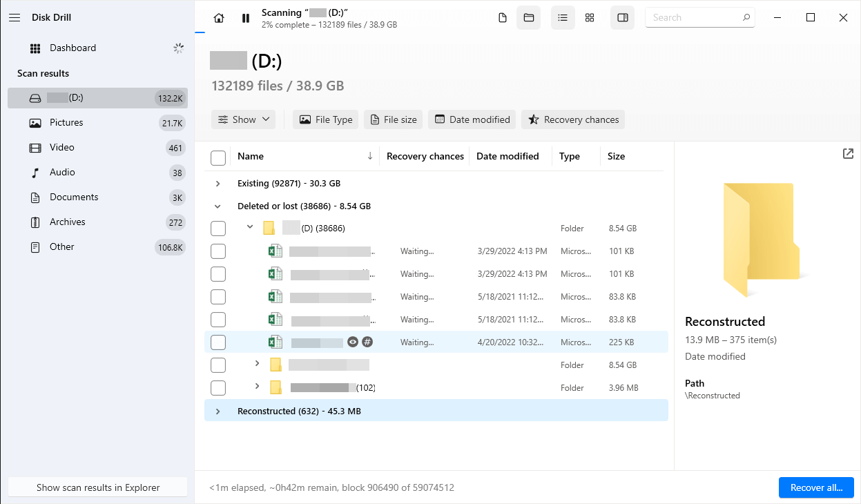Open Other category
Screen dimensions: 861x504
tap(97, 247)
